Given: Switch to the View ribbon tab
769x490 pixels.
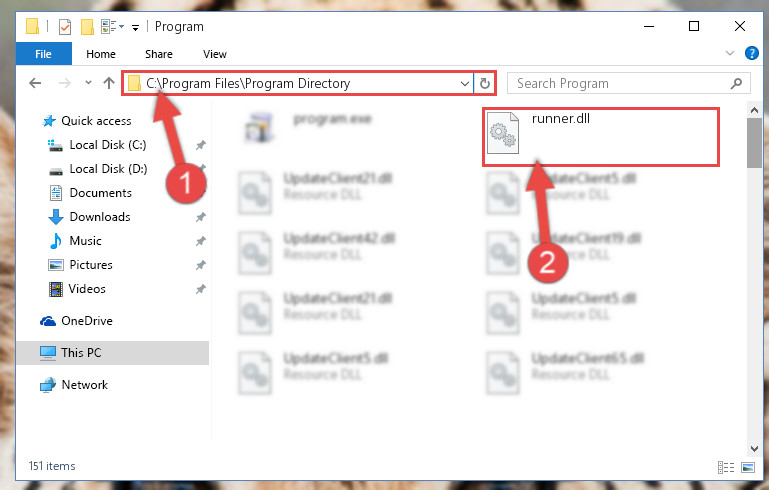Looking at the screenshot, I should [215, 54].
